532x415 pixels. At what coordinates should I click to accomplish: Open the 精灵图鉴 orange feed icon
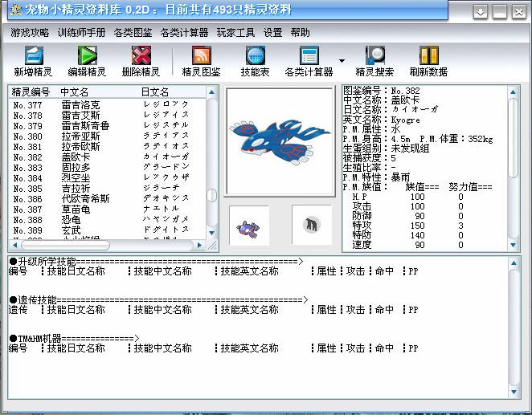pos(202,55)
